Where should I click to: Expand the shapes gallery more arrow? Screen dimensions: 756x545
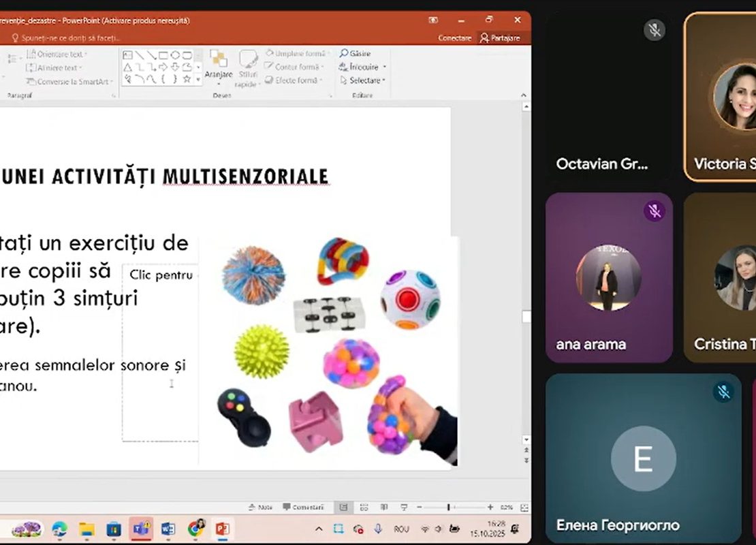point(198,80)
